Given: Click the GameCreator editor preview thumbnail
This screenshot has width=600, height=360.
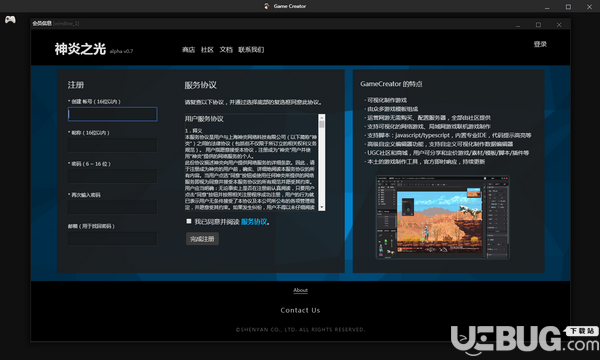Looking at the screenshot, I should tap(443, 217).
